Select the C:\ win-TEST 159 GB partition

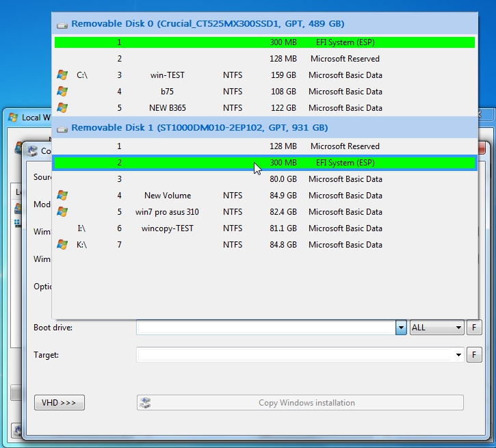pyautogui.click(x=265, y=75)
